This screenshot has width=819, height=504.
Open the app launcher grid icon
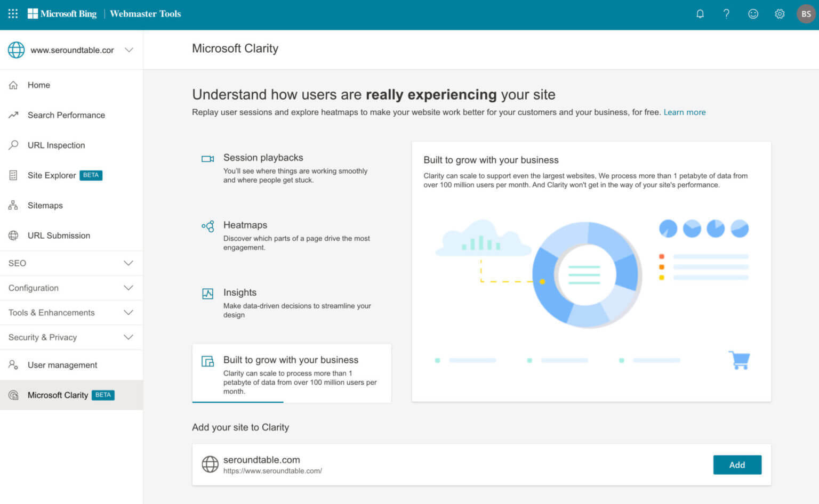[13, 13]
